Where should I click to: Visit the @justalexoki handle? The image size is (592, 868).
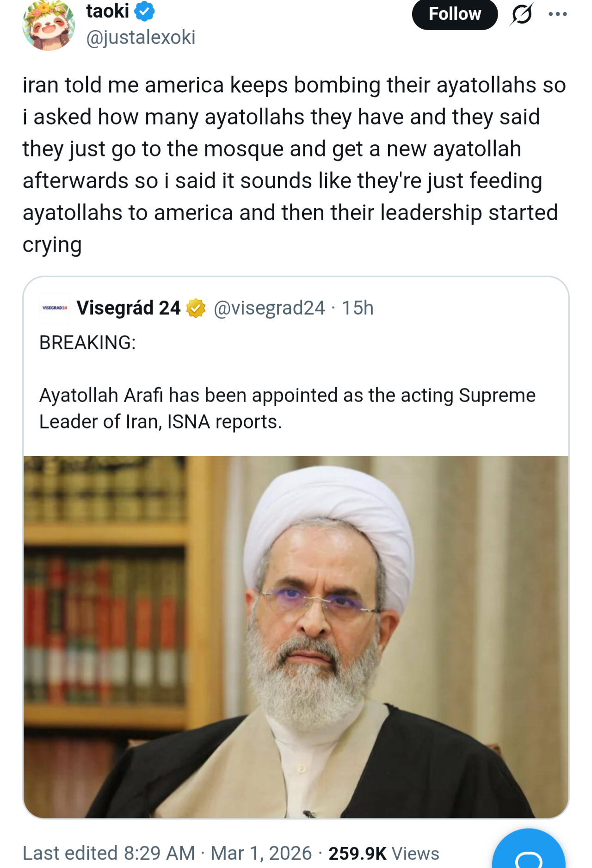[141, 37]
